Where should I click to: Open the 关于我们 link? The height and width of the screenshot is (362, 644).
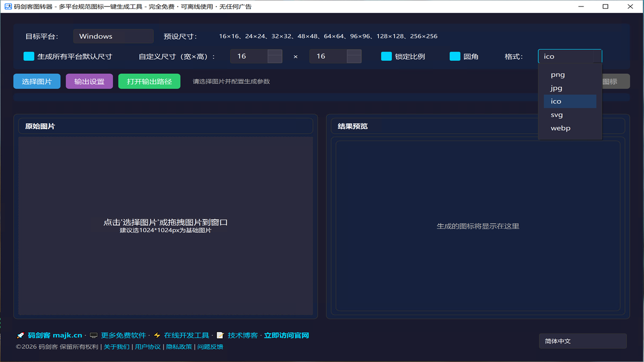[117, 346]
